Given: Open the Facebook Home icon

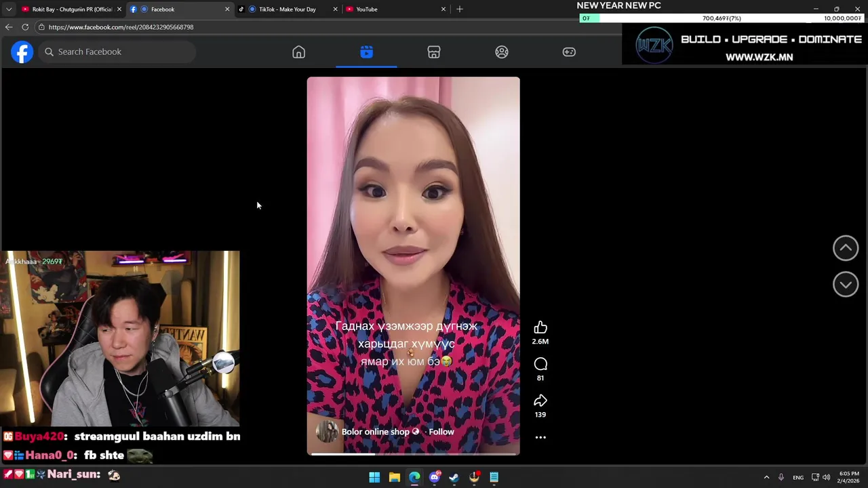Looking at the screenshot, I should pyautogui.click(x=298, y=52).
